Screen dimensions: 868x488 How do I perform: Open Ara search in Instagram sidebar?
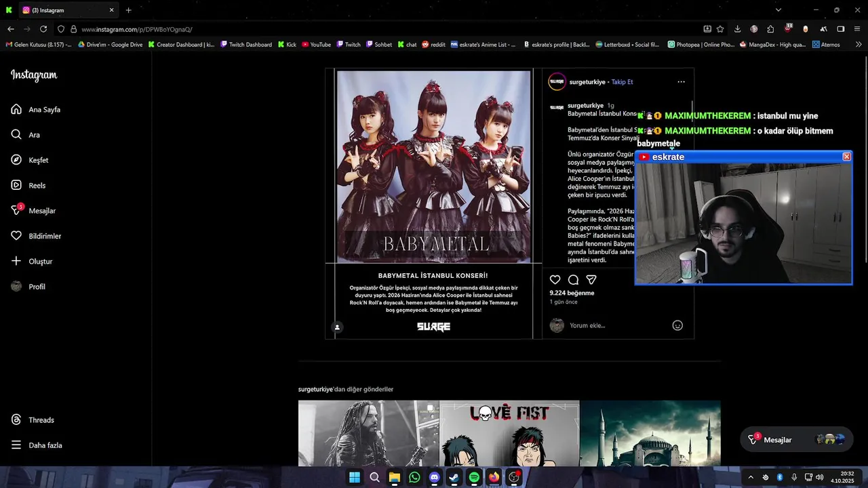26,135
